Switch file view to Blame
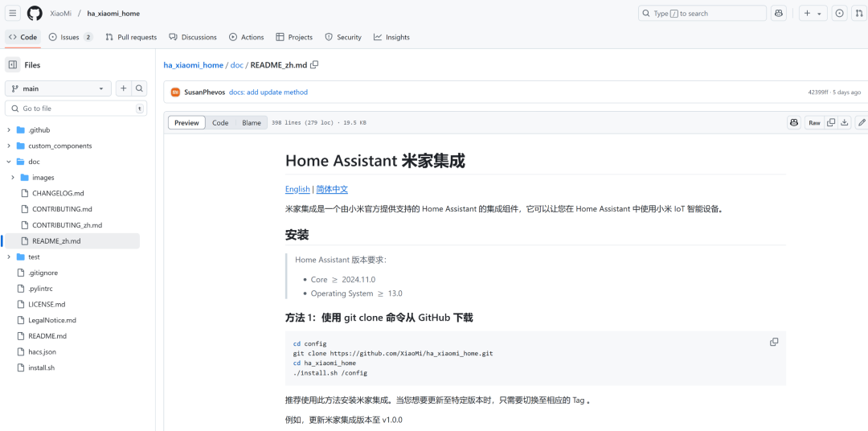Screen dimensions: 868x431 (252, 123)
